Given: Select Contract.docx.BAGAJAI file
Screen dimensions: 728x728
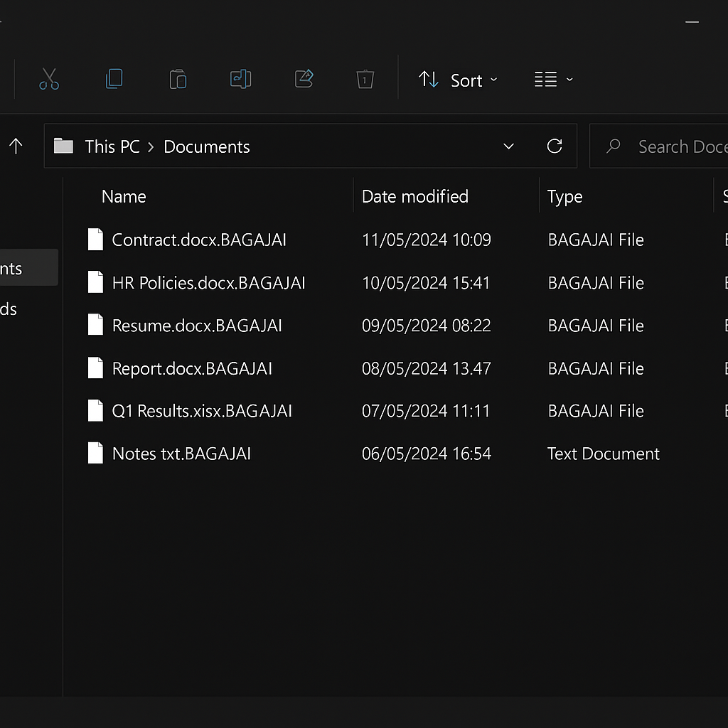Looking at the screenshot, I should [199, 240].
